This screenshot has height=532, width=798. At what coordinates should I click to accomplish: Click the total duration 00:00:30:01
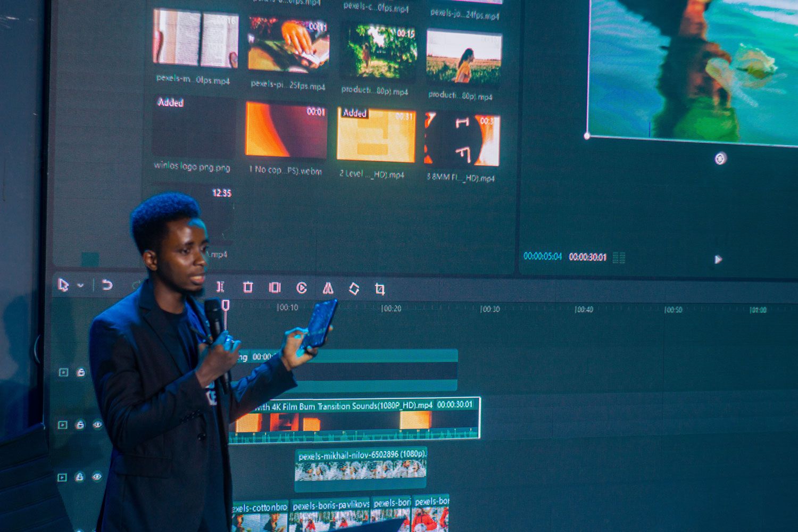coord(588,257)
